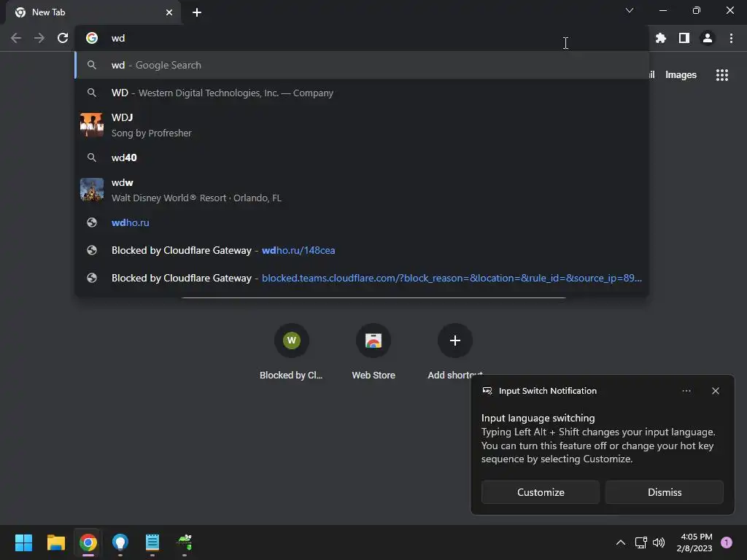The image size is (747, 560).
Task: Select the wd40 suggestion
Action: point(362,157)
